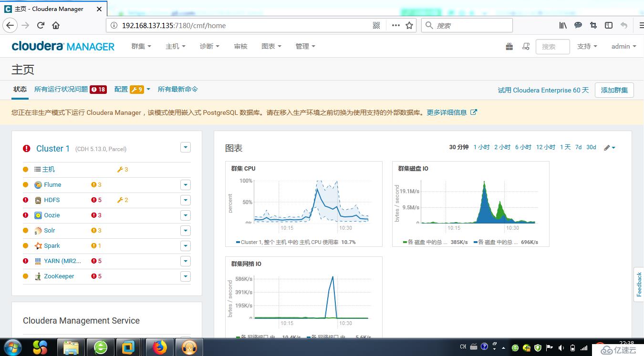Open the ZooKeeper actions dropdown

[x=186, y=276]
